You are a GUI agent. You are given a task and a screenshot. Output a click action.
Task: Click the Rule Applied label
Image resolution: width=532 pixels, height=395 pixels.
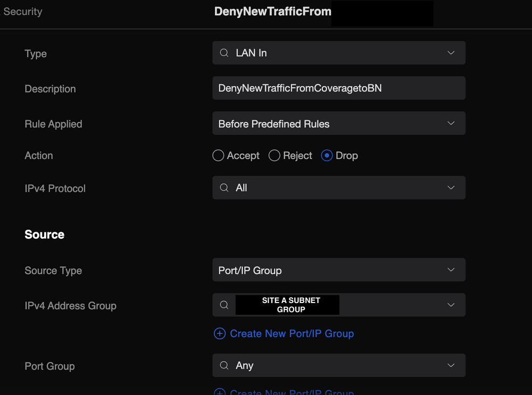[53, 124]
